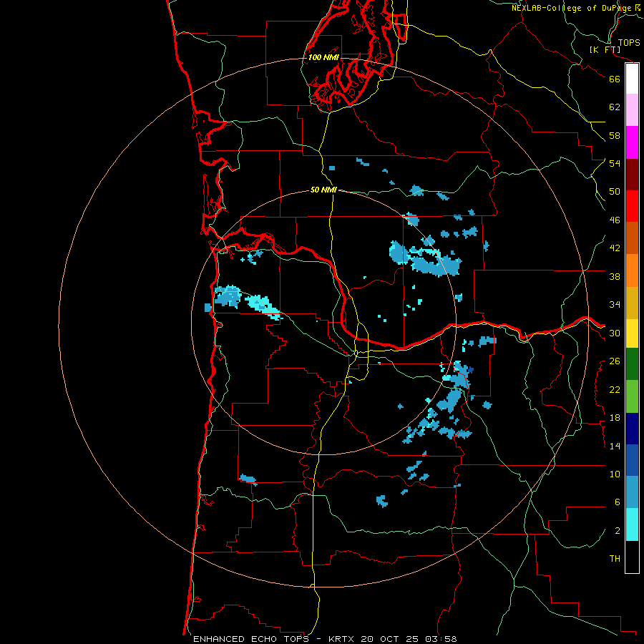Screen dimensions: 644x644
Task: Click the legend value "14"
Action: pyautogui.click(x=615, y=446)
